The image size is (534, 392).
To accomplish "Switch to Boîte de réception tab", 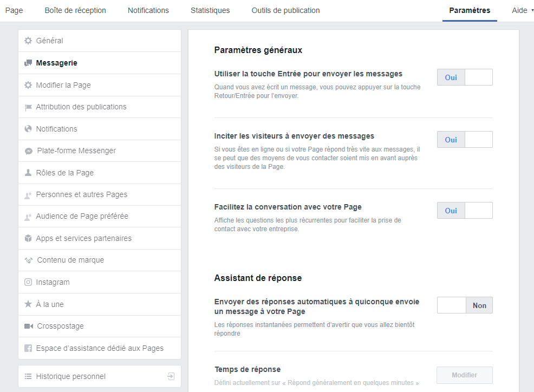I will [x=75, y=10].
